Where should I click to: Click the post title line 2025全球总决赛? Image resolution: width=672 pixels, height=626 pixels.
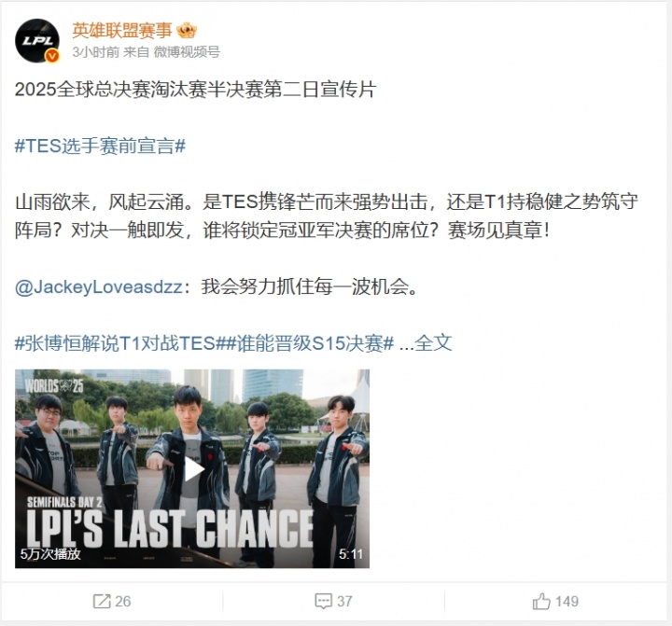(x=195, y=90)
